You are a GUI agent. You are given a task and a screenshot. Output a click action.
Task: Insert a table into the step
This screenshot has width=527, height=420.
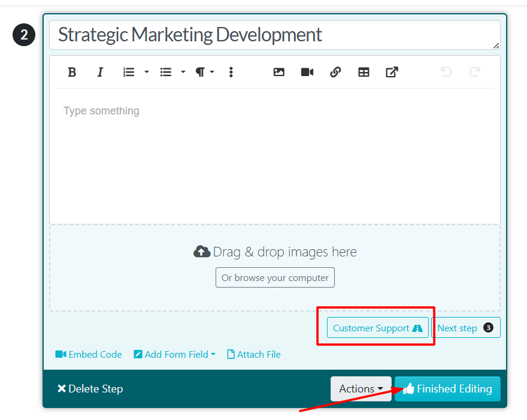pyautogui.click(x=364, y=72)
